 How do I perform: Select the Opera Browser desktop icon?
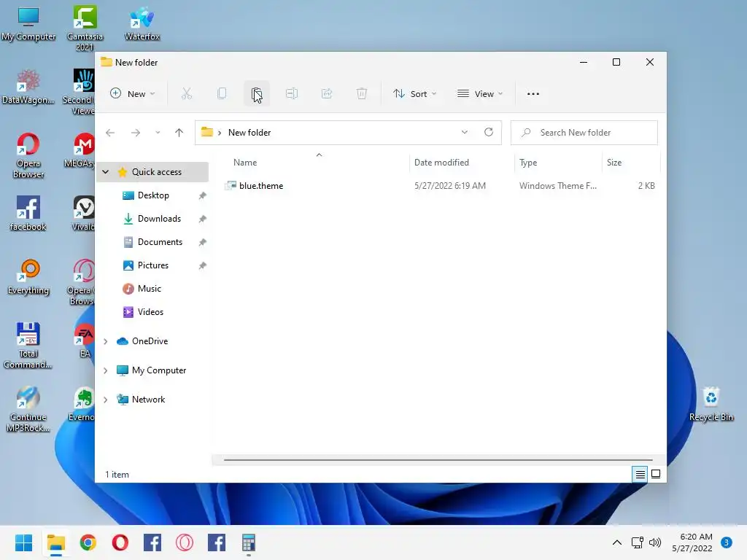click(28, 156)
